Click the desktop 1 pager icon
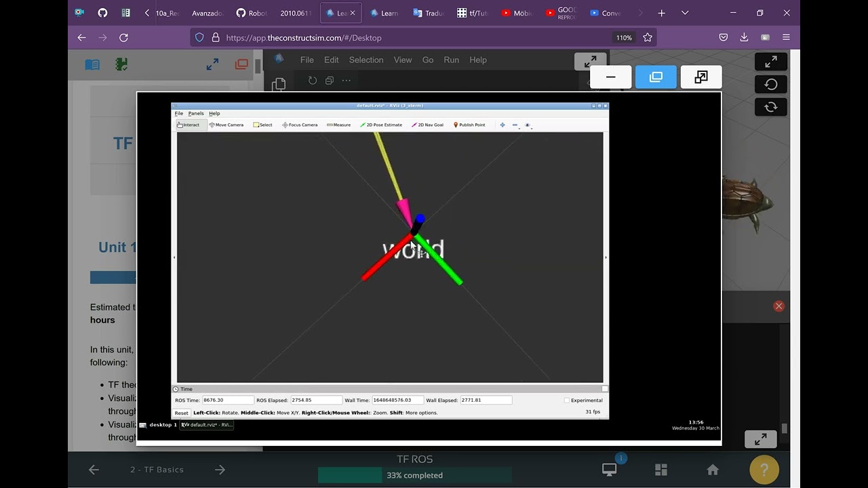This screenshot has width=868, height=488. (x=143, y=425)
